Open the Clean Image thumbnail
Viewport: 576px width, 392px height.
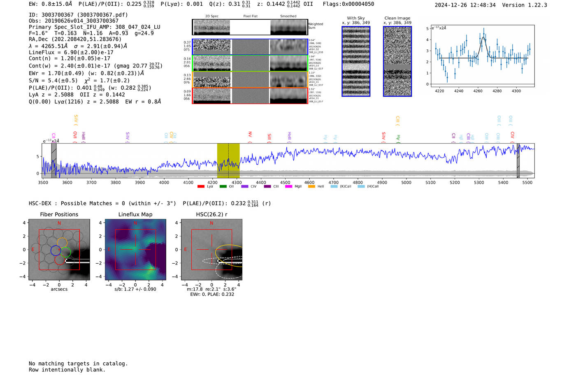397,61
